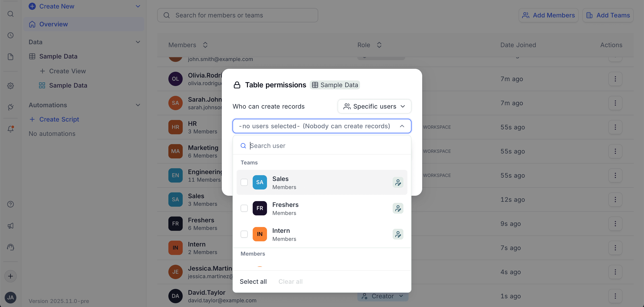
Task: Collapse the Automations section chevron
Action: [138, 105]
